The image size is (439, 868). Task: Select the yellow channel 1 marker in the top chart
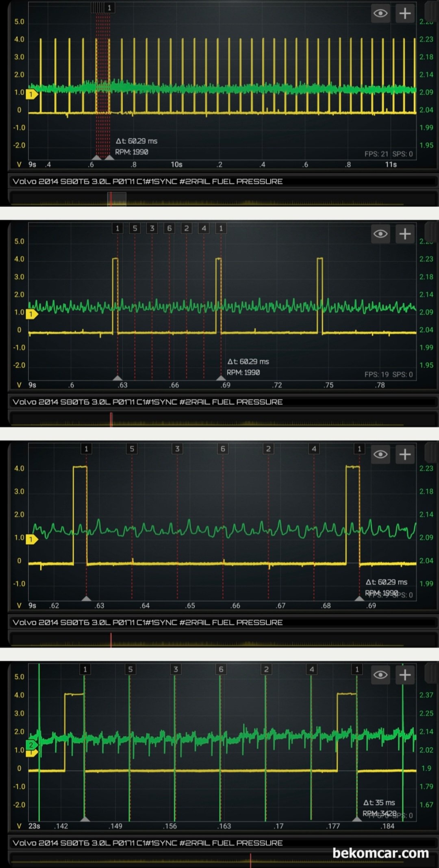click(32, 94)
